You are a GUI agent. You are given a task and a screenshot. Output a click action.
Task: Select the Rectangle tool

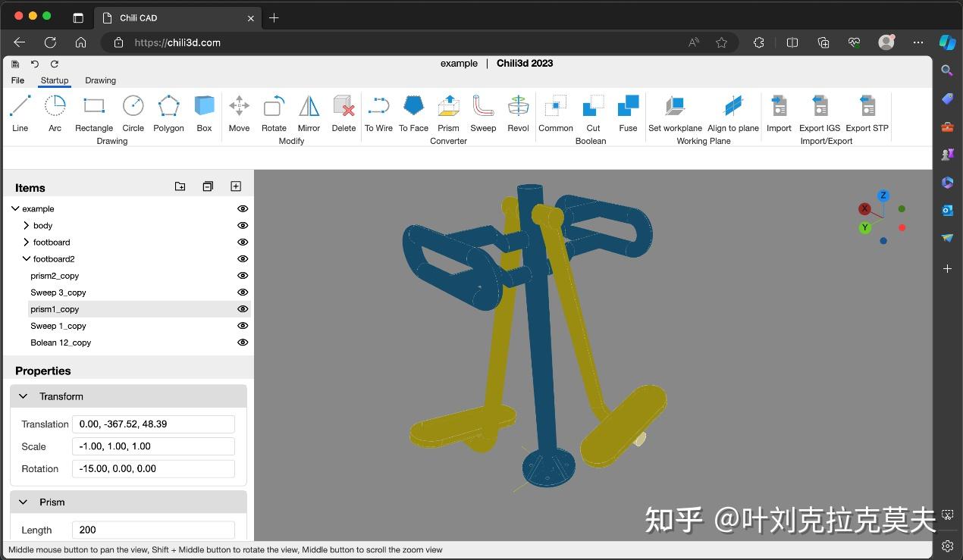[93, 112]
